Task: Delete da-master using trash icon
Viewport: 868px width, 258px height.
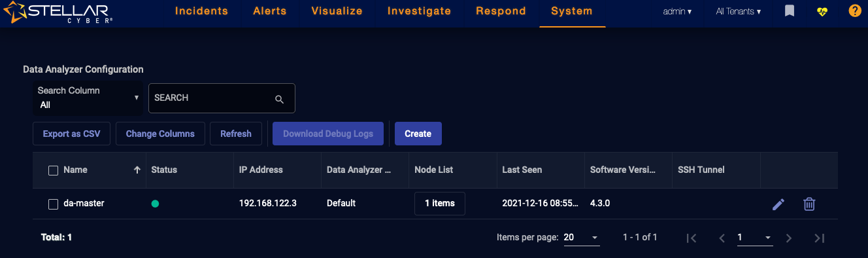Action: tap(809, 204)
